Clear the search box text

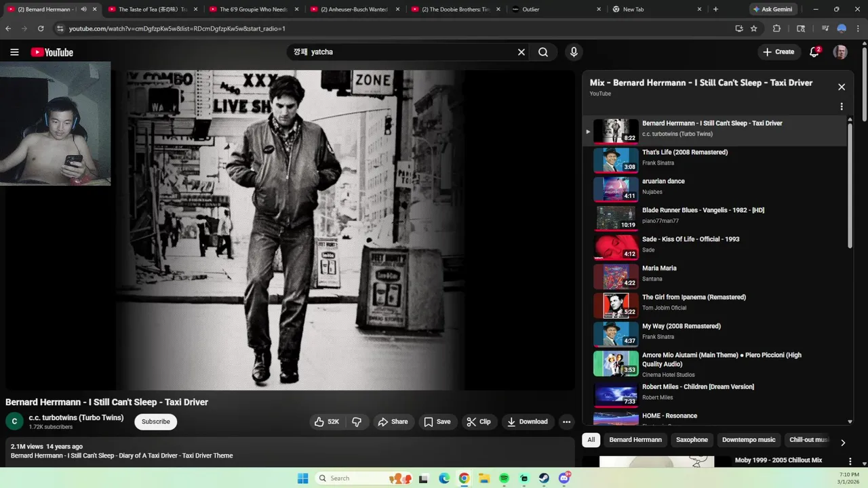(521, 52)
